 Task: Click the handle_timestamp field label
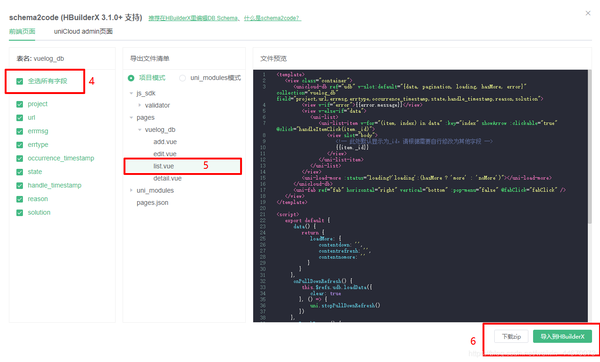pyautogui.click(x=54, y=186)
